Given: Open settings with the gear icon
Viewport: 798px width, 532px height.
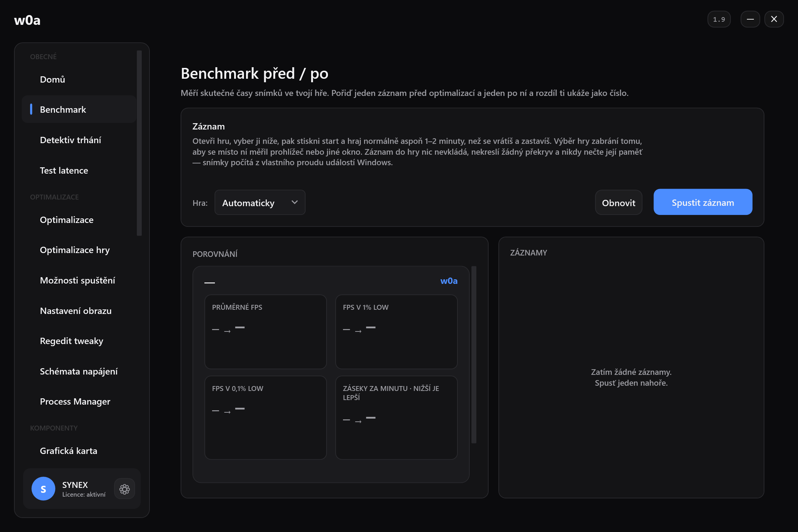Looking at the screenshot, I should [125, 489].
